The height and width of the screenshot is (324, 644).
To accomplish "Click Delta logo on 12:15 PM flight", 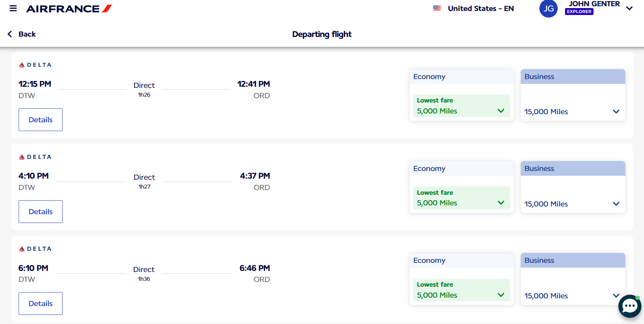I will coord(35,65).
